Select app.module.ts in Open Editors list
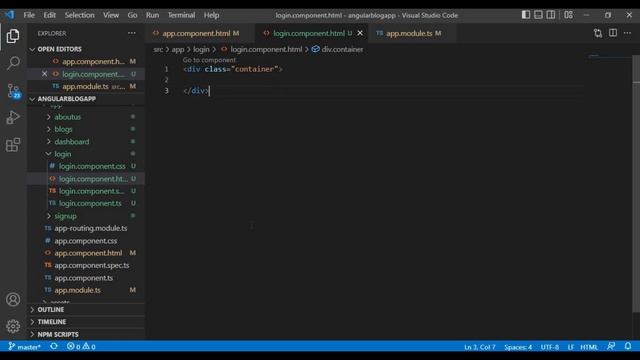Viewport: 640px width, 360px height. point(86,86)
